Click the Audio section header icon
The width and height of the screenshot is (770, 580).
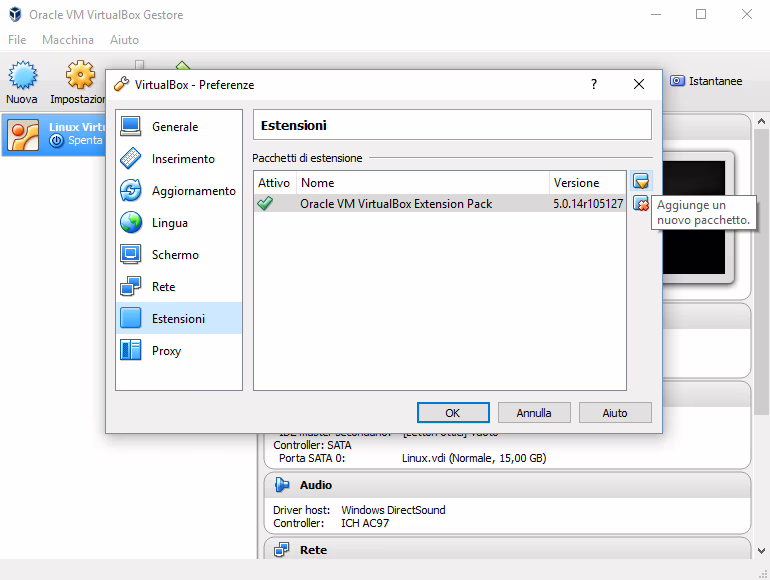point(282,485)
